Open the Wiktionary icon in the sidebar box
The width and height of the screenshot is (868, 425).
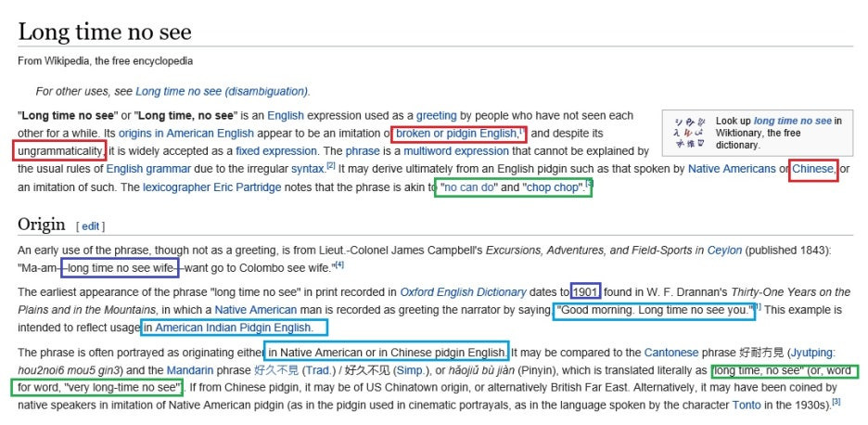(x=689, y=133)
